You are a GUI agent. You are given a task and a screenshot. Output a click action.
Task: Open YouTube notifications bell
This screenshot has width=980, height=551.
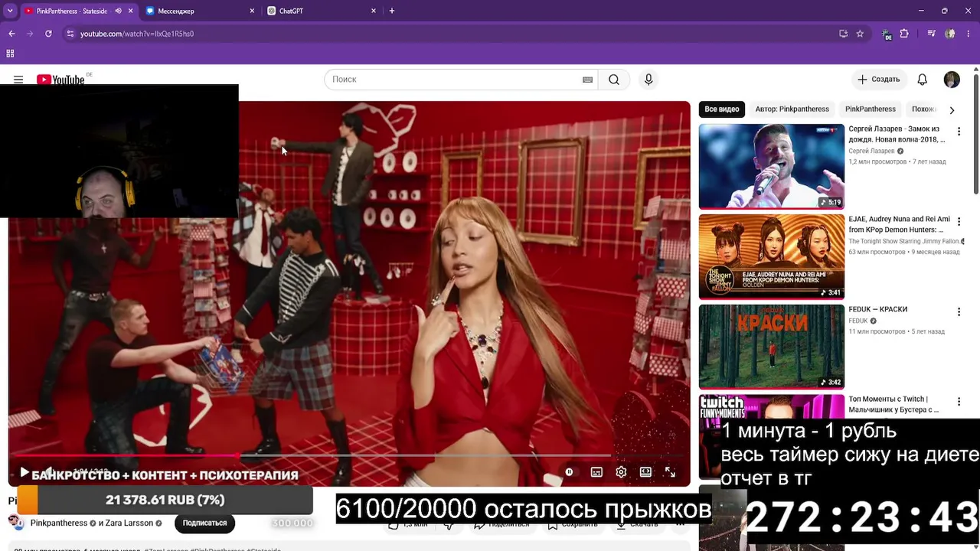pos(923,80)
